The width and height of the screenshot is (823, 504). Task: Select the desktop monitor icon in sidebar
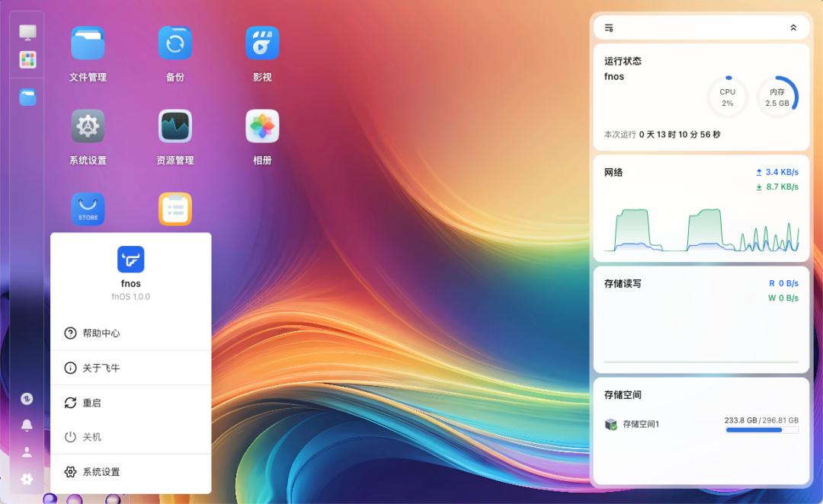click(x=27, y=32)
